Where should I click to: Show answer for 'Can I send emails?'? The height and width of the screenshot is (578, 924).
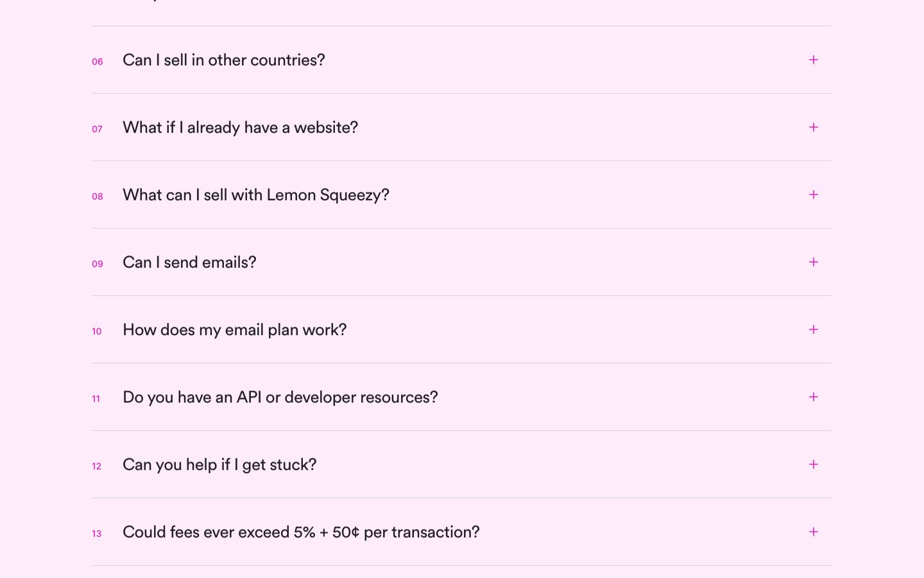click(x=189, y=262)
